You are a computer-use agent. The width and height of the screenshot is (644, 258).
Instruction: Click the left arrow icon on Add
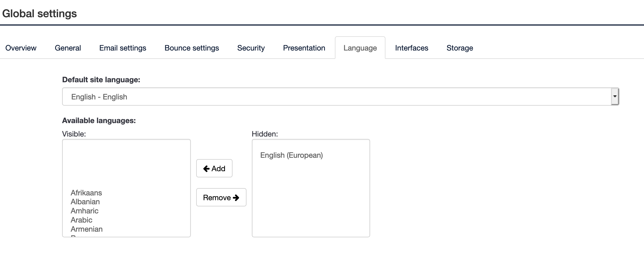pos(206,169)
